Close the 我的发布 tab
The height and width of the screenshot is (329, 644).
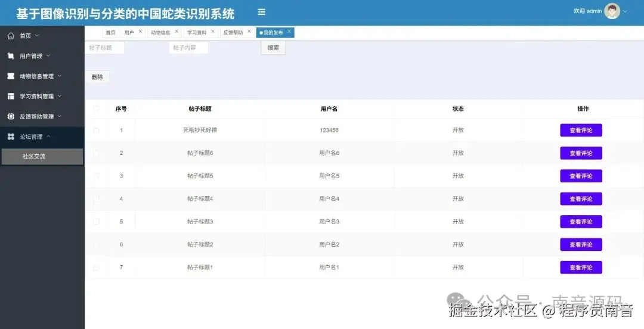[x=289, y=31]
